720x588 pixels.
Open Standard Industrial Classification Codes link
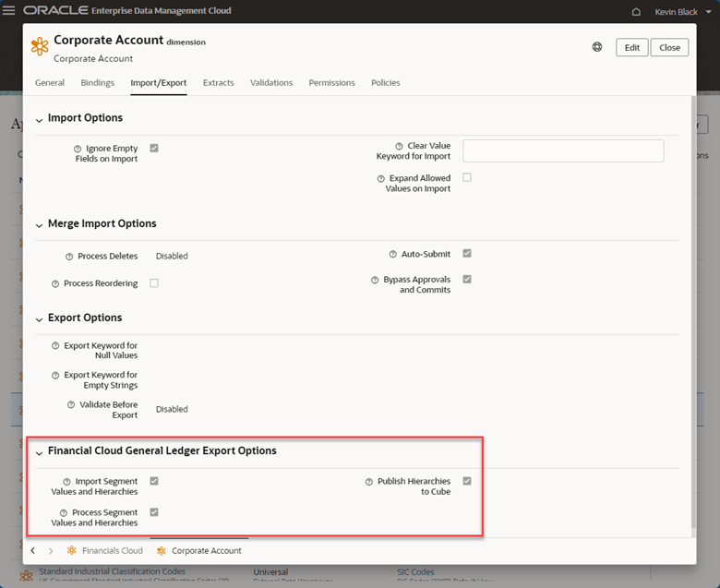click(x=112, y=571)
